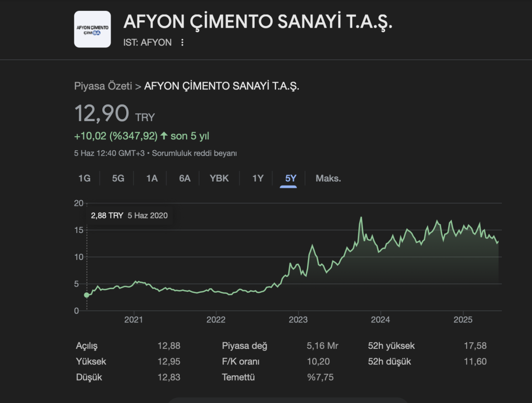This screenshot has height=403, width=532.
Task: Click the 52h yüksek value 17,58
Action: click(x=475, y=346)
